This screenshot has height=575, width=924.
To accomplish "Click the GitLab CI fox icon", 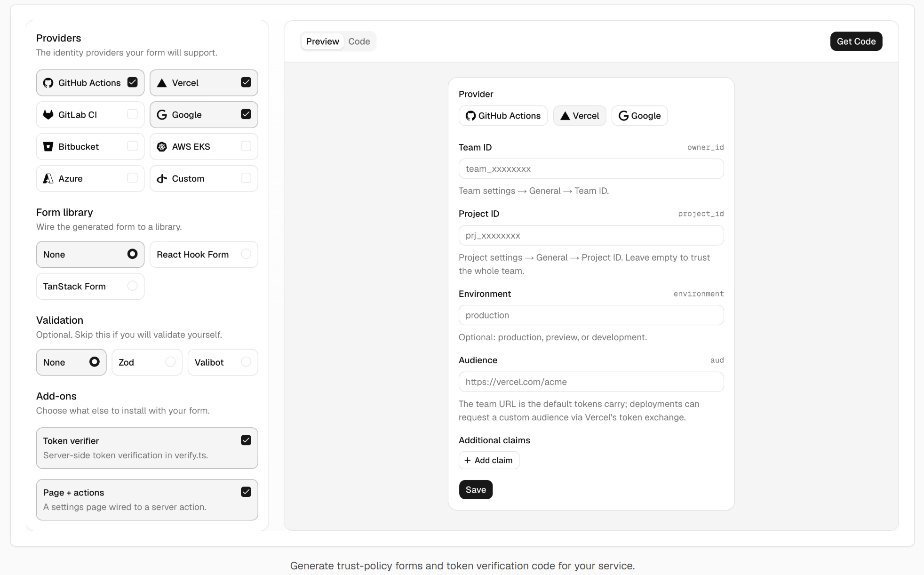I will coord(48,114).
